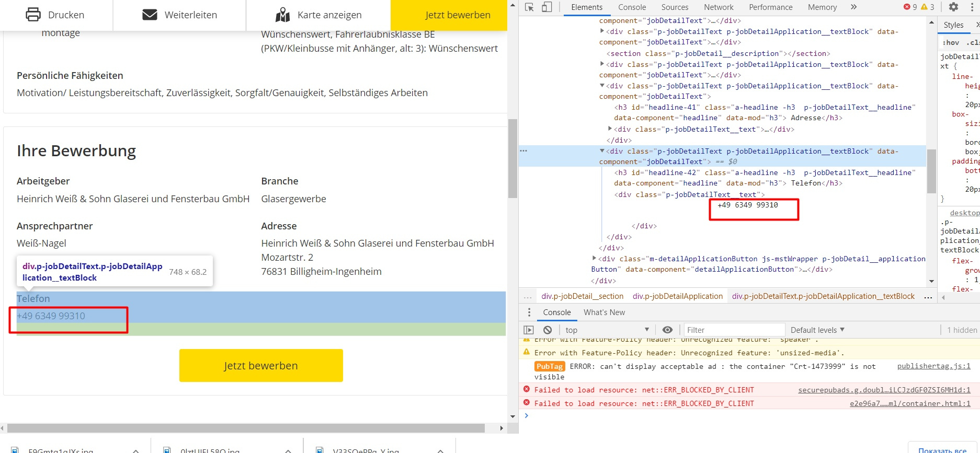980x453 pixels.
Task: Click the Weiterleiten envelope icon
Action: [150, 15]
